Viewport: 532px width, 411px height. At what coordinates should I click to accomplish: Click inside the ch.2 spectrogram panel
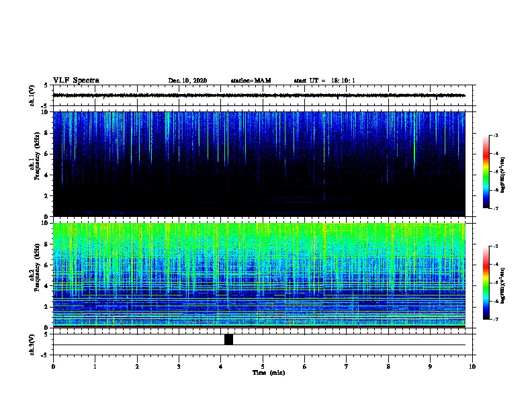(x=259, y=275)
